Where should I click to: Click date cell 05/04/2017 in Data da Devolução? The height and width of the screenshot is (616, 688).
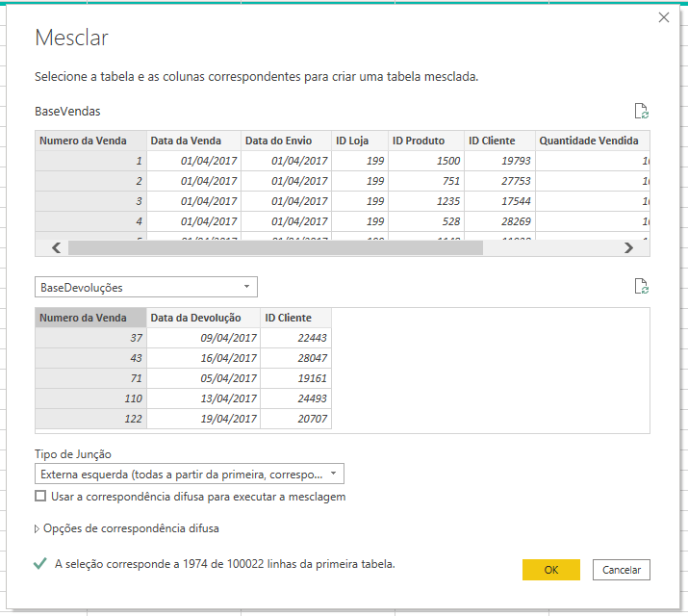point(204,378)
